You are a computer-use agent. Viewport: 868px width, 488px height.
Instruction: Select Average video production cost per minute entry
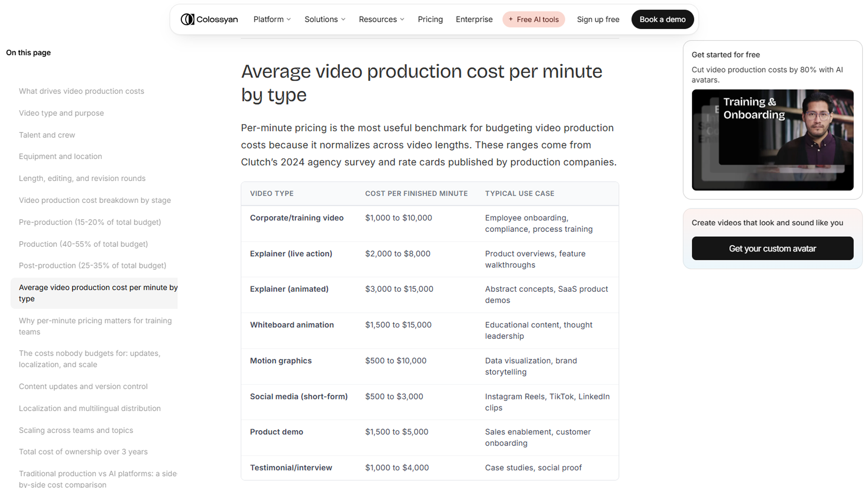tap(94, 293)
